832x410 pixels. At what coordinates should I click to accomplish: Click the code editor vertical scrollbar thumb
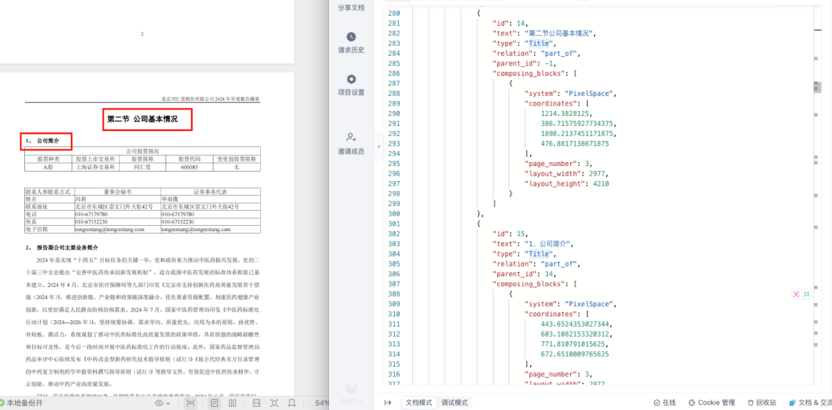point(818,87)
